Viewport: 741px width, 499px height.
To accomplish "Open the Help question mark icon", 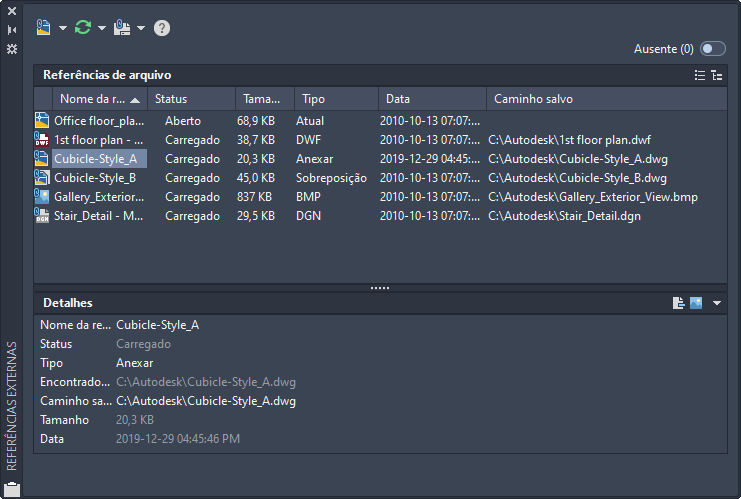I will pos(162,28).
